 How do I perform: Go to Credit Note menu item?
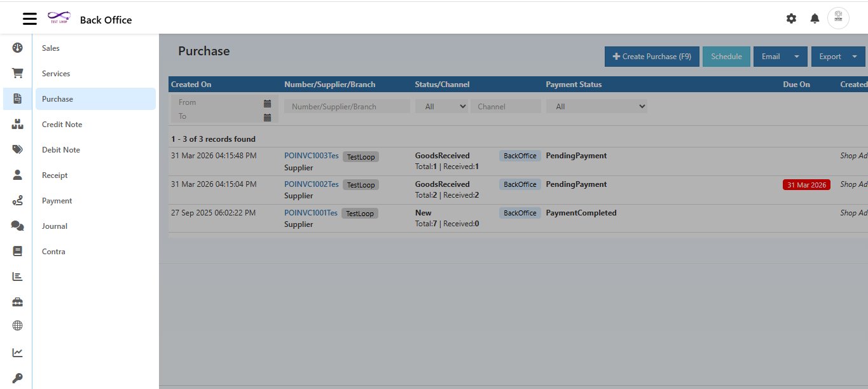[62, 125]
